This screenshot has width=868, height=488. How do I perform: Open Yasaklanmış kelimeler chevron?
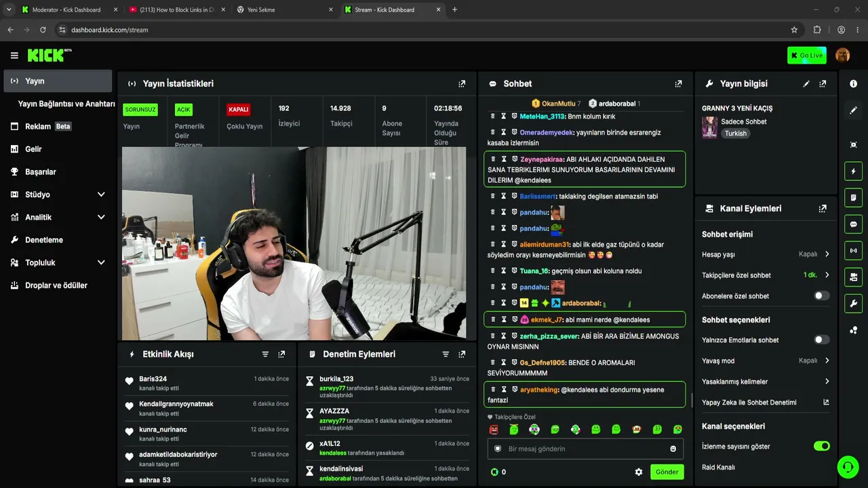click(827, 382)
